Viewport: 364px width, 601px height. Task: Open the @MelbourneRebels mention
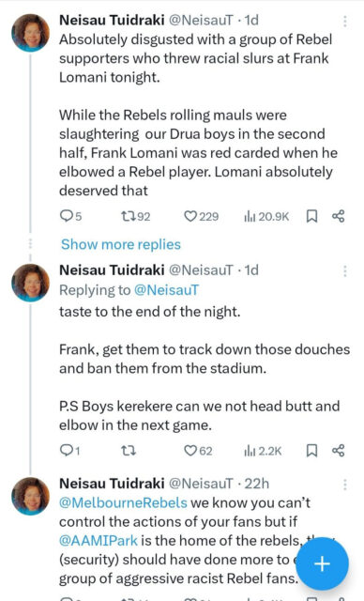(123, 502)
